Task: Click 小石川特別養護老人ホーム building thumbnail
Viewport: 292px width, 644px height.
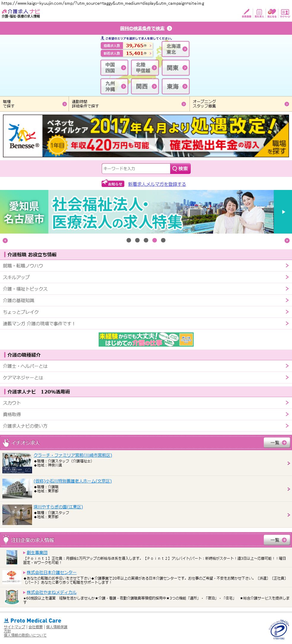Action: click(x=17, y=489)
